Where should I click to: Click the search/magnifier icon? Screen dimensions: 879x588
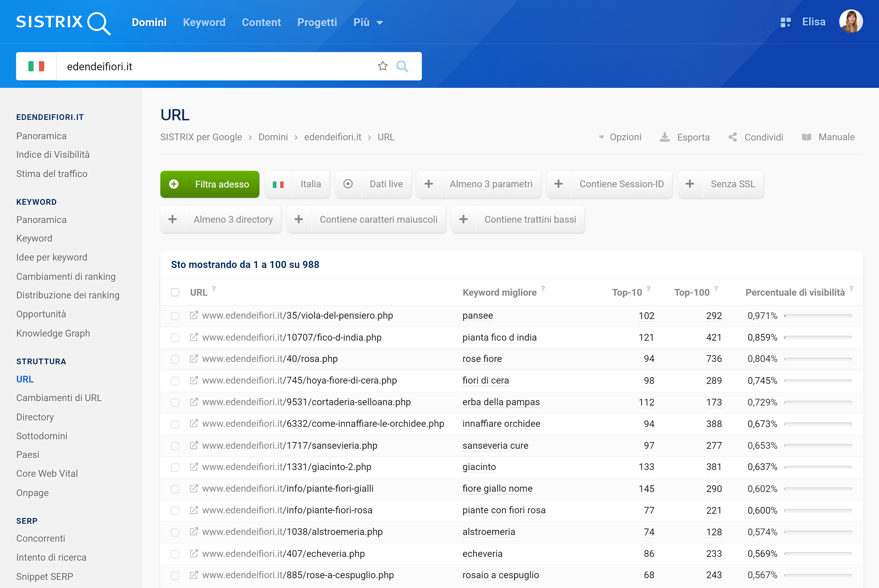click(403, 66)
